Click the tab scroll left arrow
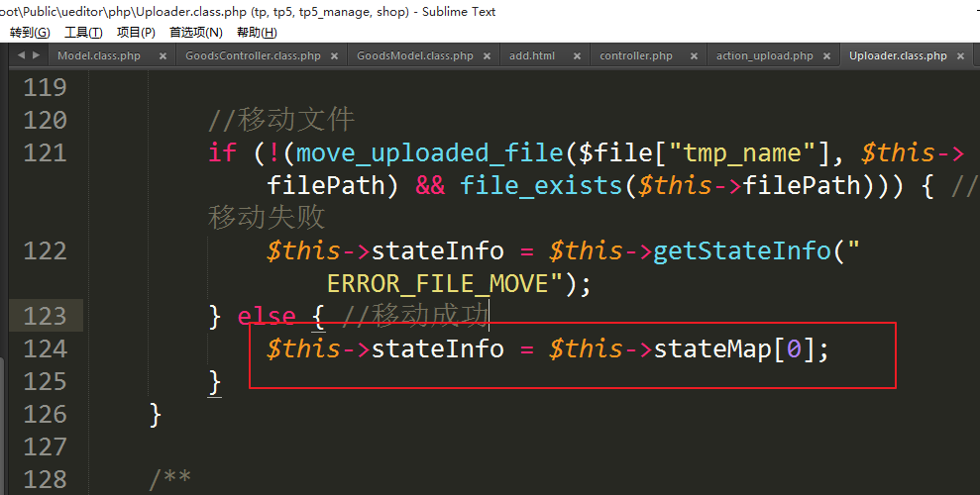The width and height of the screenshot is (980, 495). click(22, 55)
